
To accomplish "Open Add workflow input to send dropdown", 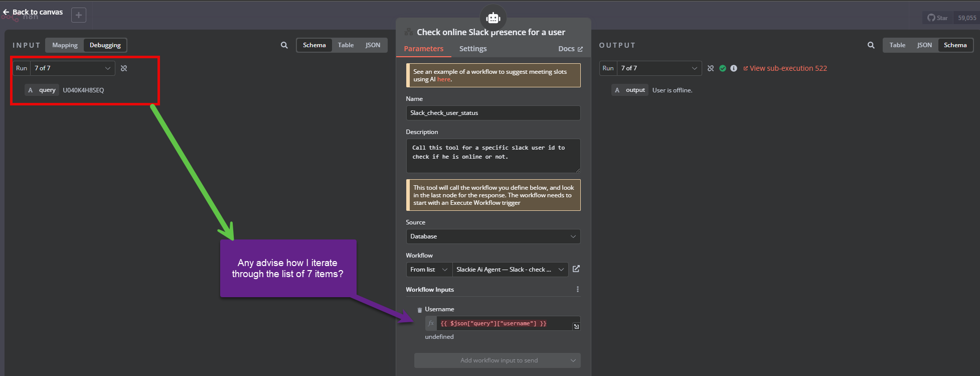I will coord(498,360).
